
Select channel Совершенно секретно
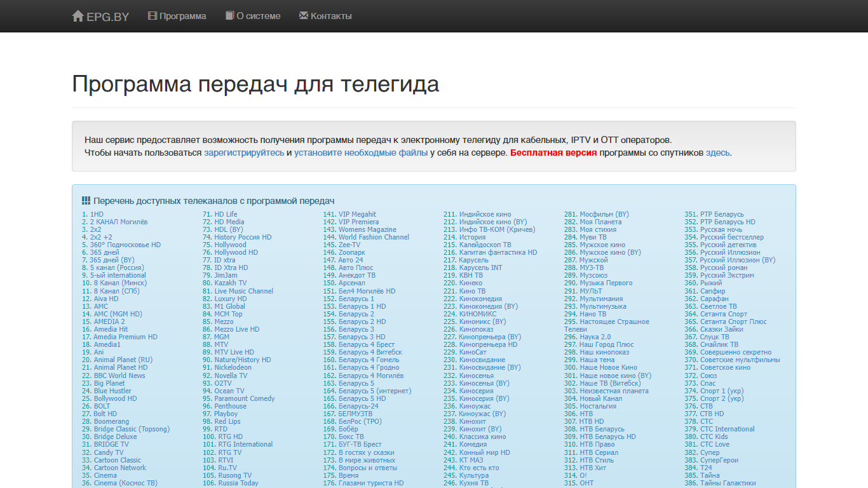(x=736, y=352)
